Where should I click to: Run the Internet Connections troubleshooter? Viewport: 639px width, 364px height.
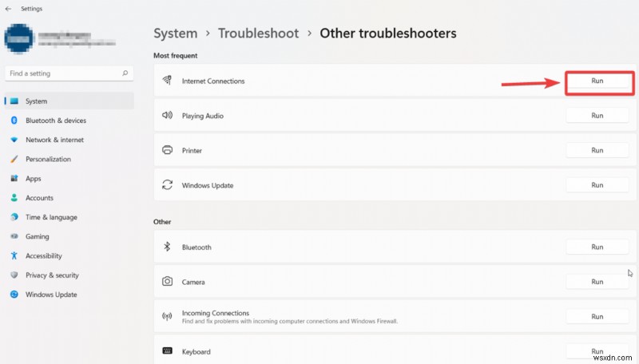coord(597,81)
